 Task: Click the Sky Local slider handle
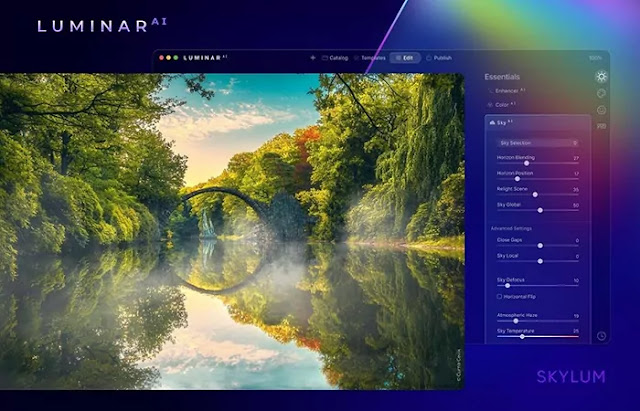tap(540, 261)
